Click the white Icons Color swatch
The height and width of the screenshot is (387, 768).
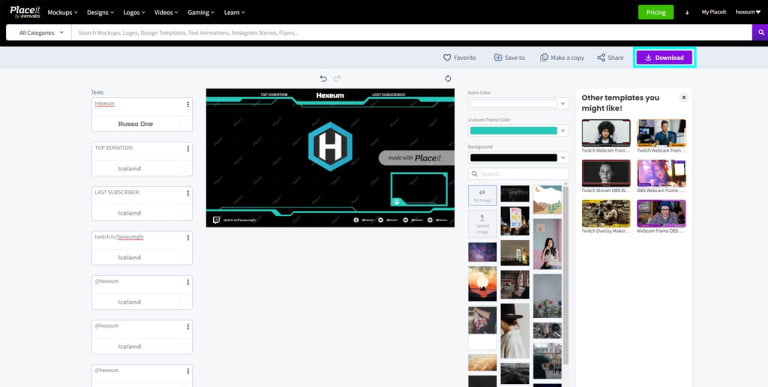[x=513, y=103]
